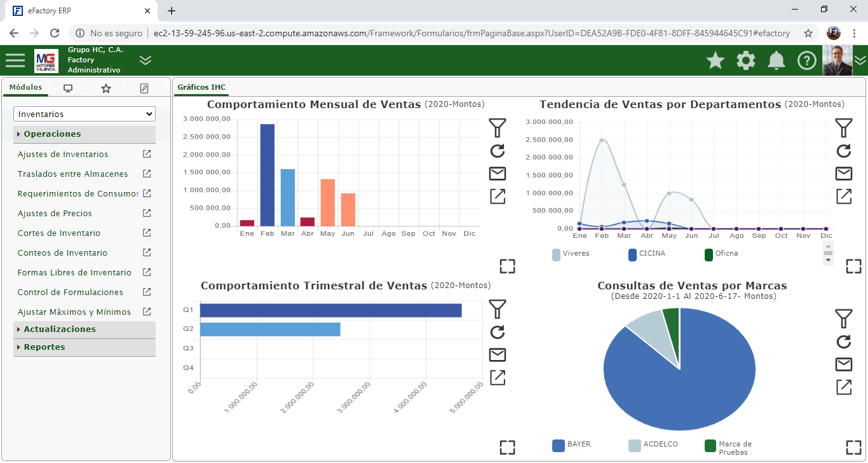This screenshot has height=463, width=868.
Task: Open the filter for Comportamiento Mensual de Ventas
Action: pyautogui.click(x=498, y=128)
